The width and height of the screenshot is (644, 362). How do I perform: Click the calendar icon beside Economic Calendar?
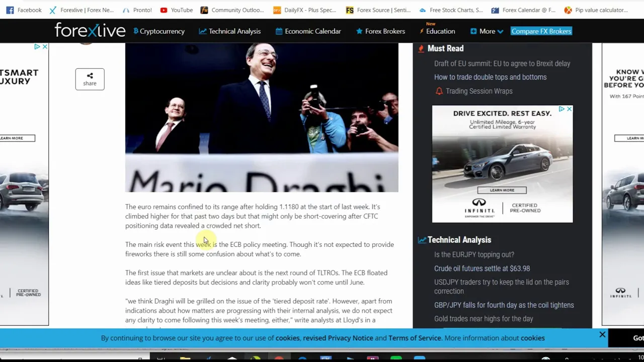click(279, 31)
